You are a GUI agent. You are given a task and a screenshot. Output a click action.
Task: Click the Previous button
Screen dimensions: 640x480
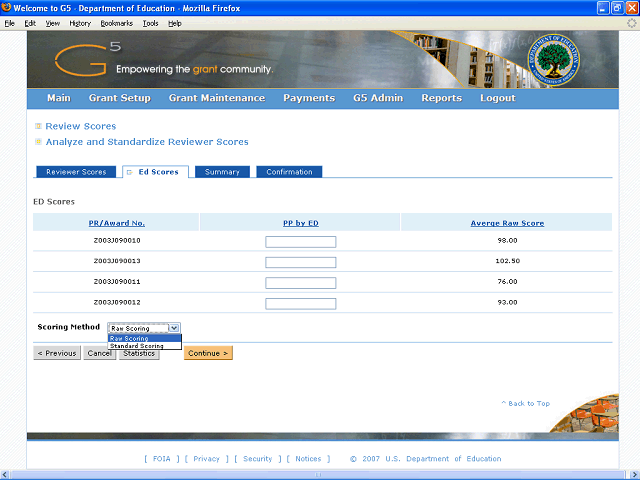click(57, 353)
